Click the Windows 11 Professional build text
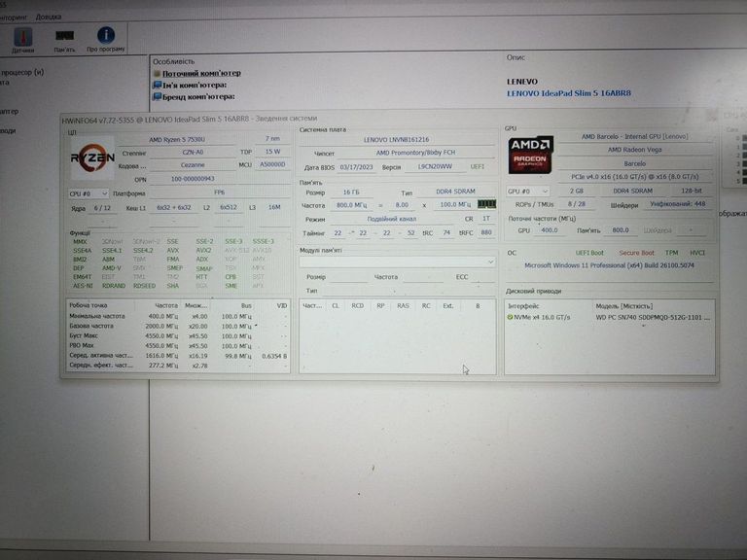This screenshot has width=747, height=560. coord(609,265)
